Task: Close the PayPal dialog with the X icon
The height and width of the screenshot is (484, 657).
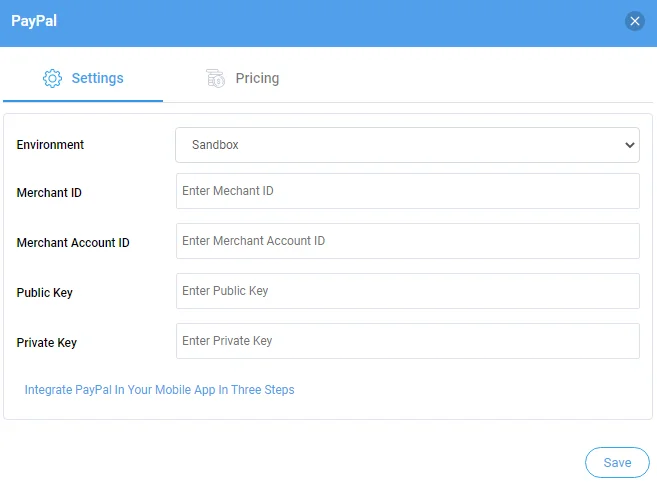Action: [x=634, y=21]
